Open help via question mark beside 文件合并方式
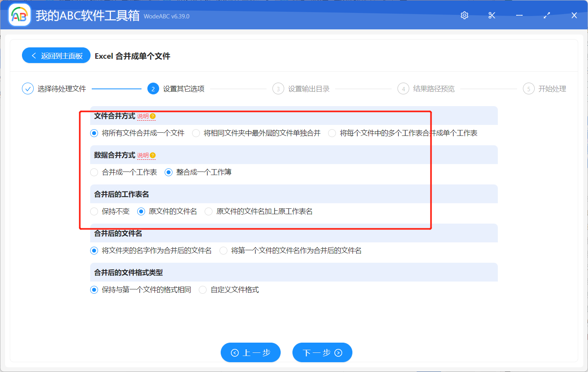588x372 pixels. coord(153,116)
